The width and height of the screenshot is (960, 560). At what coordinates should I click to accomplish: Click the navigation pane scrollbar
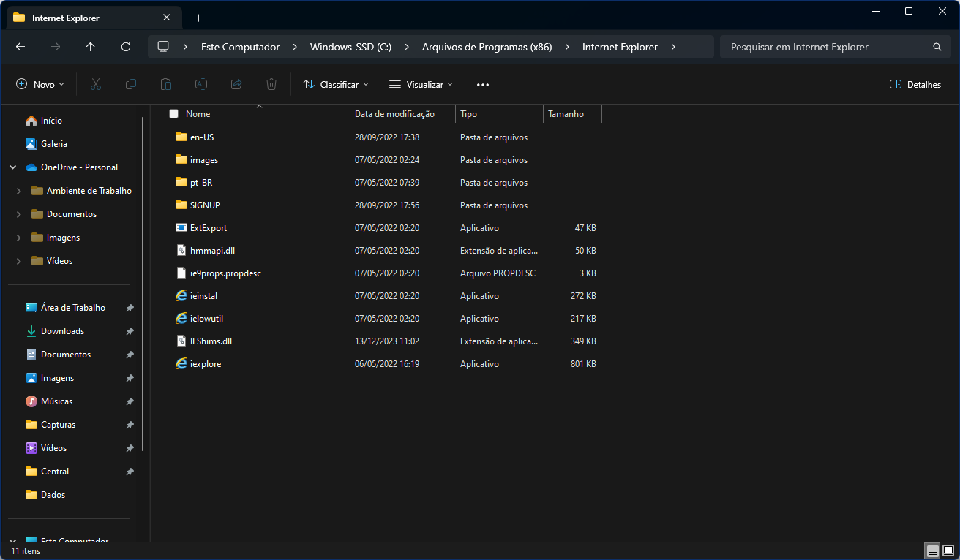point(143,284)
